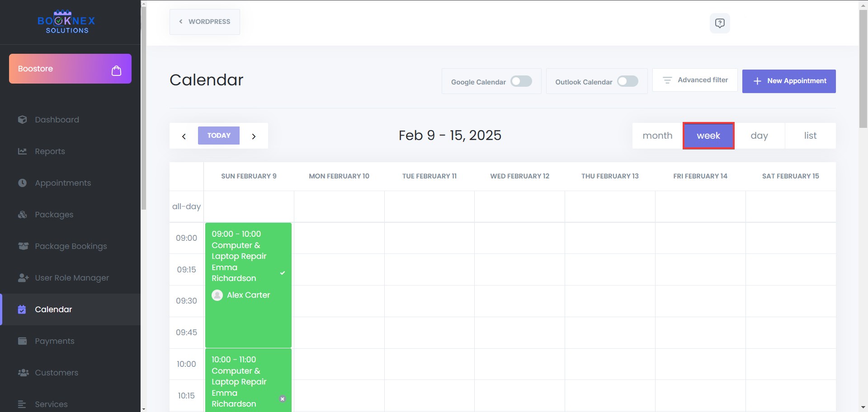This screenshot has height=412, width=868.
Task: Switch to the list view tab
Action: (x=810, y=136)
